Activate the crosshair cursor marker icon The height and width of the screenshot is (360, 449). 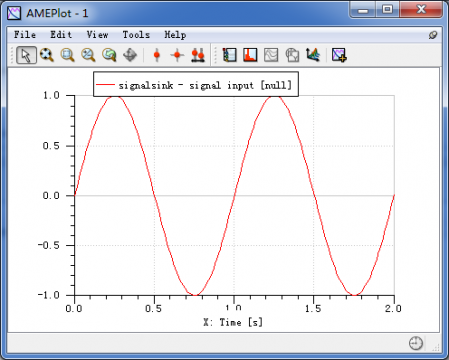pos(177,55)
